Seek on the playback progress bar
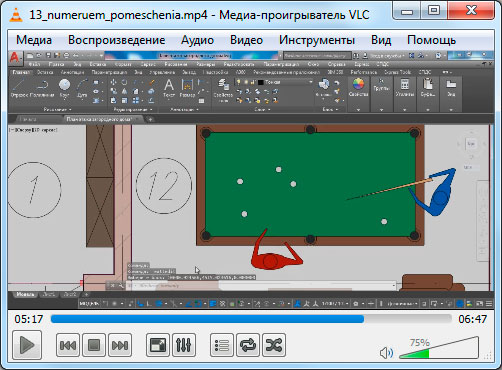The height and width of the screenshot is (370, 502). tap(251, 319)
